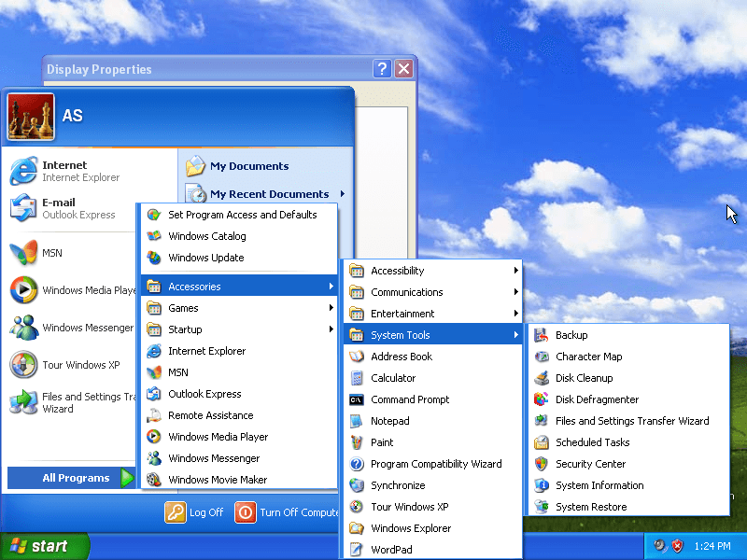
Task: Open Windows Catalog
Action: coord(239,236)
